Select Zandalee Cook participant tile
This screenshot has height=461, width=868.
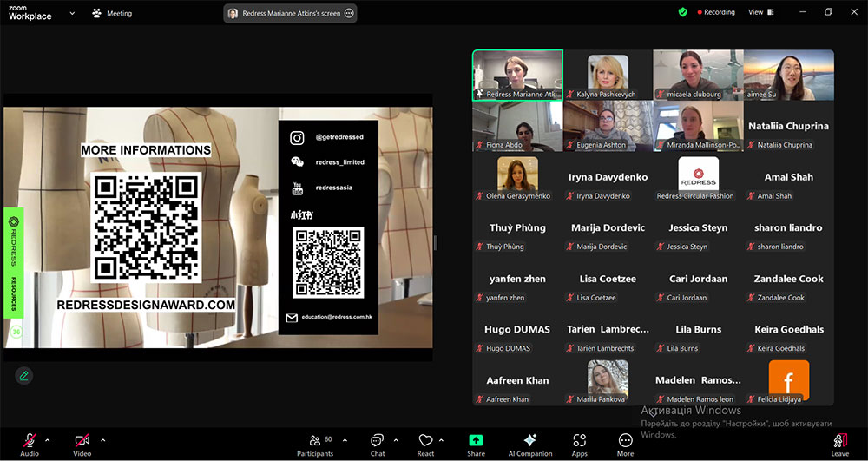(789, 279)
